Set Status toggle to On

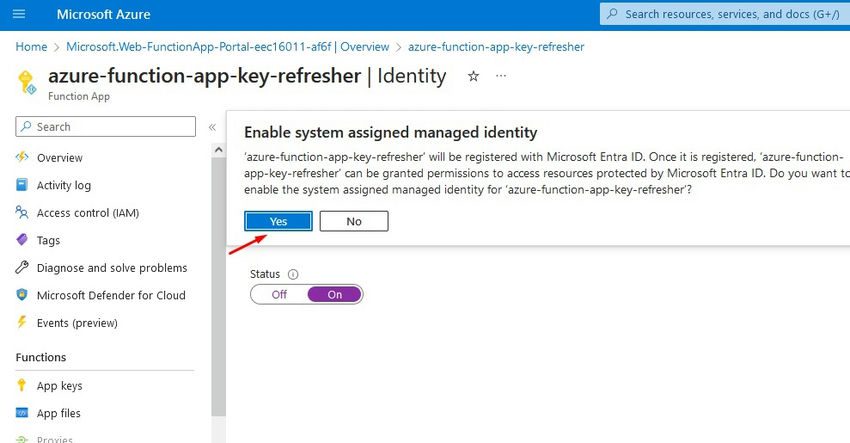334,294
